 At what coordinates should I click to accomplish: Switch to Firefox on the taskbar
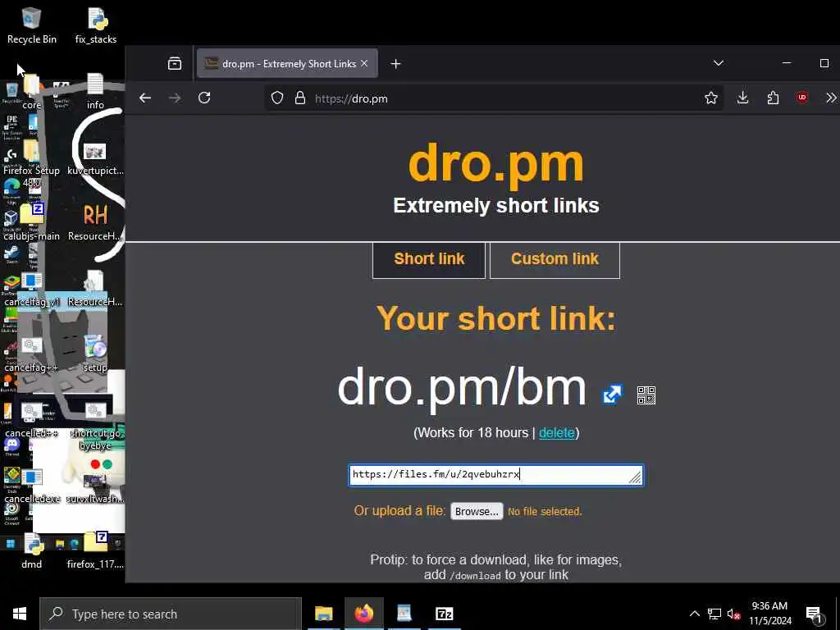[x=363, y=614]
